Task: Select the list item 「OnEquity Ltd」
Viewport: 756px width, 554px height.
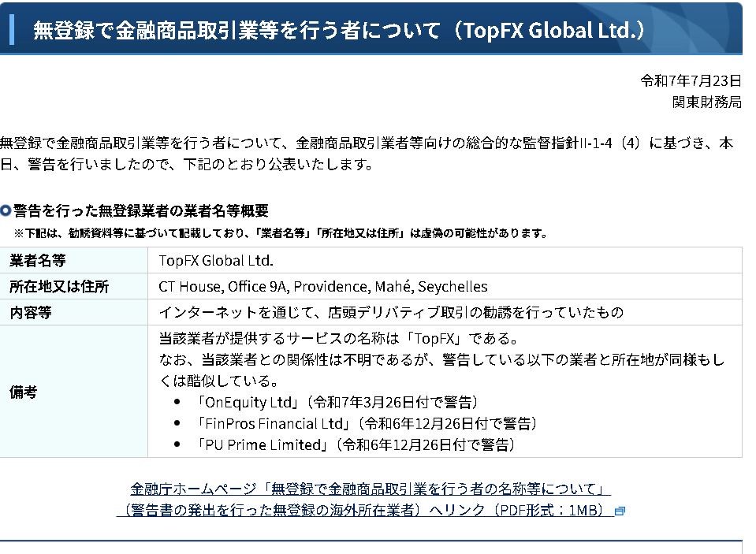Action: (x=336, y=402)
